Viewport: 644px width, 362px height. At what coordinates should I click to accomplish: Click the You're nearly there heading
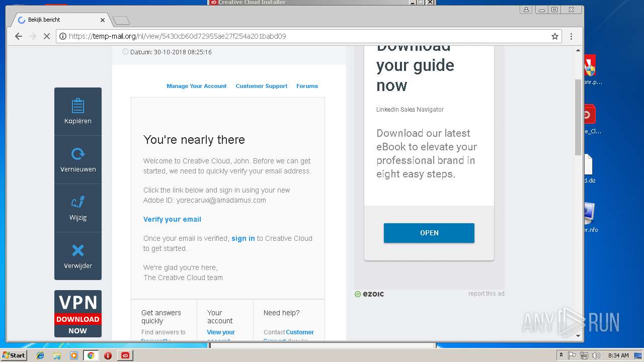194,140
